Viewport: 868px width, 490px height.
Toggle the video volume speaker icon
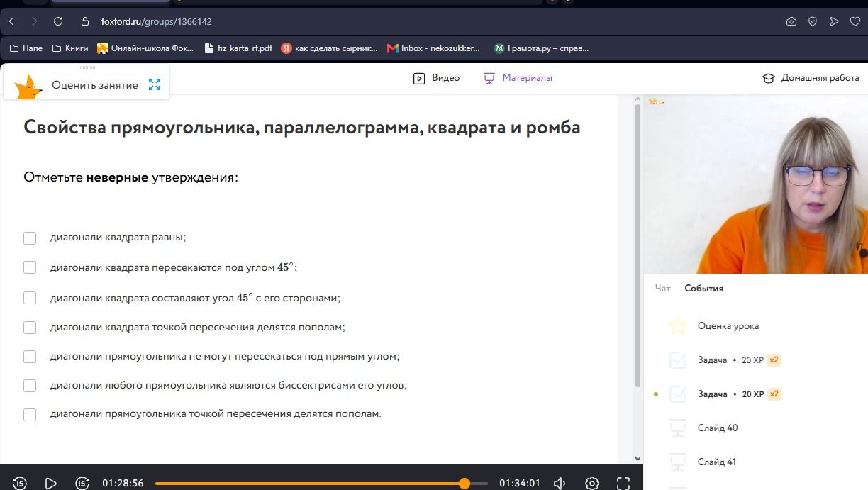[x=560, y=484]
